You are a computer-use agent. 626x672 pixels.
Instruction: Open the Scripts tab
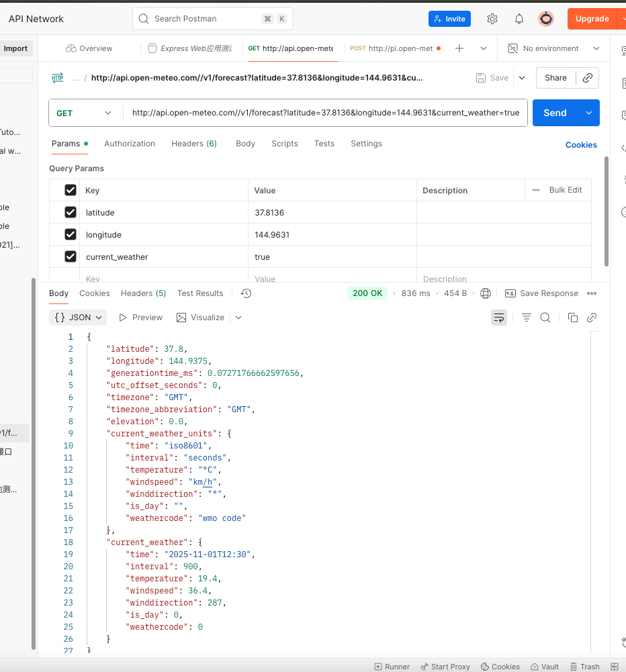pos(284,144)
